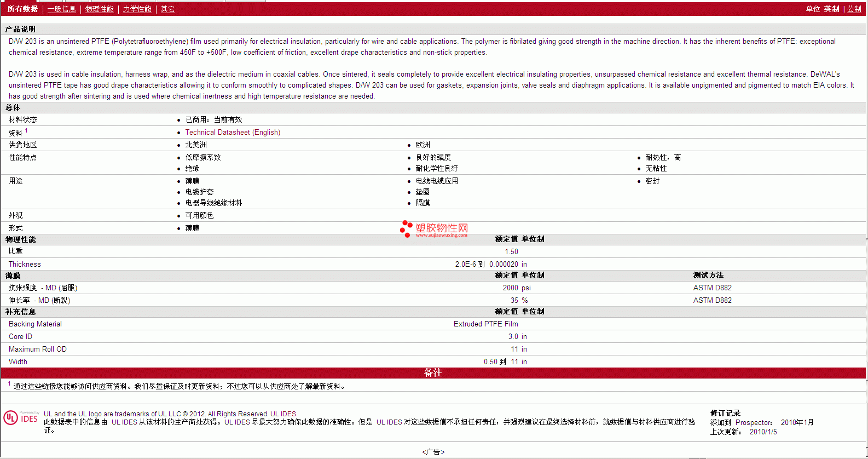
Task: Click the 修订记录 heading
Action: coord(725,414)
